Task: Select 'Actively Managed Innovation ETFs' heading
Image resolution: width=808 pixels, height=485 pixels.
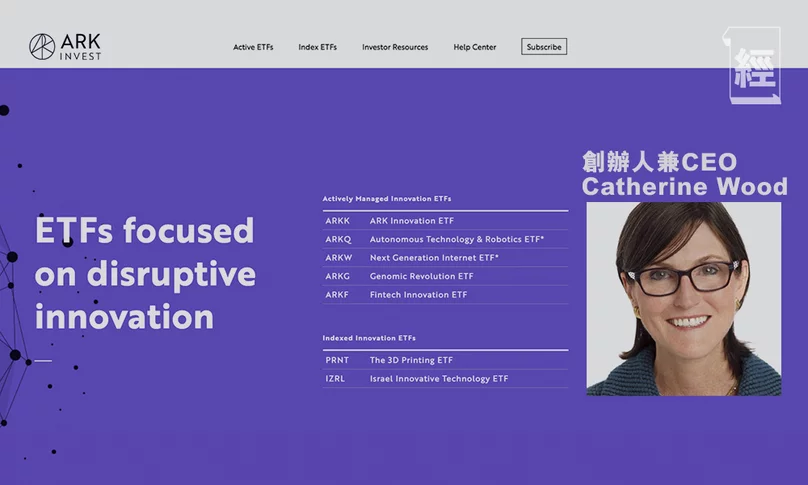Action: [386, 198]
